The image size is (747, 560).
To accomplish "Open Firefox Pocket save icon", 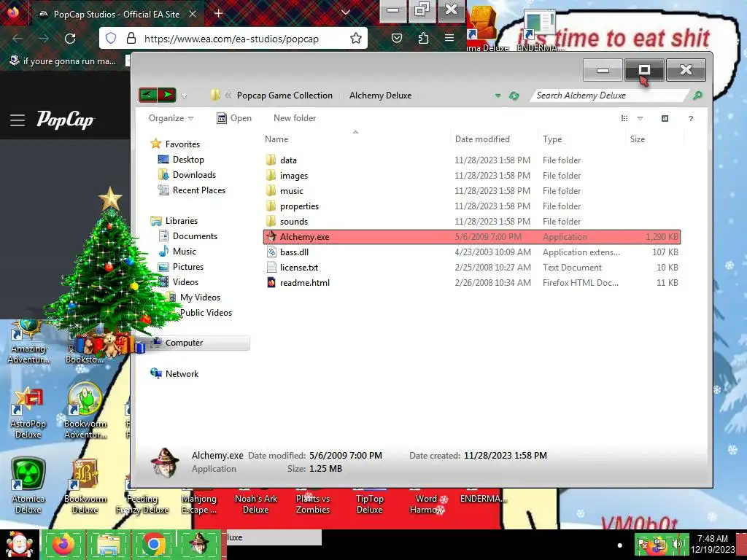I will coord(396,38).
